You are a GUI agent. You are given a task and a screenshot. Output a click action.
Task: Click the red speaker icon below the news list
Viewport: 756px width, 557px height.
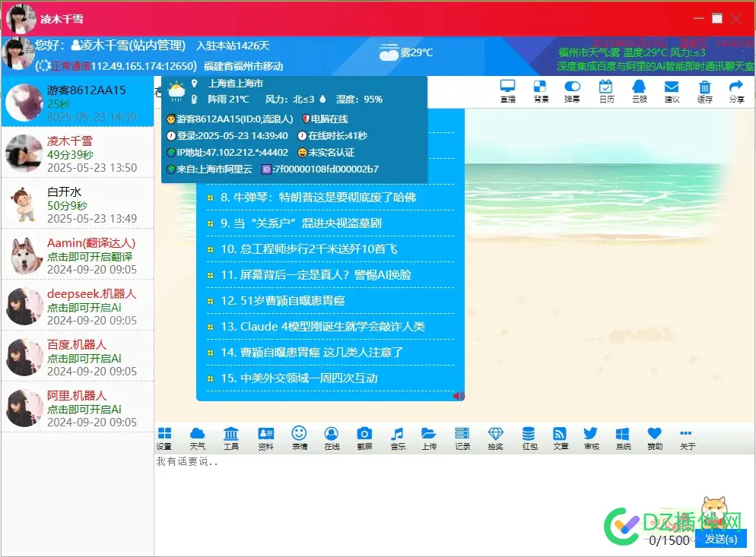(x=459, y=396)
